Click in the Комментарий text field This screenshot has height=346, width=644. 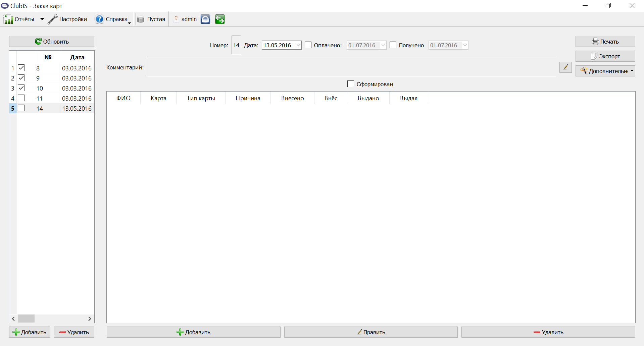pos(351,67)
